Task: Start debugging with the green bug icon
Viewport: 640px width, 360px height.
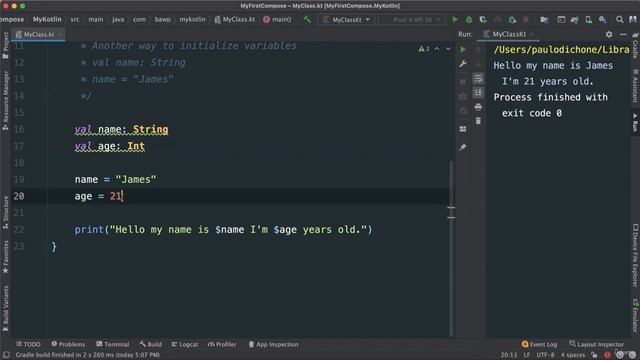Action: [x=469, y=19]
